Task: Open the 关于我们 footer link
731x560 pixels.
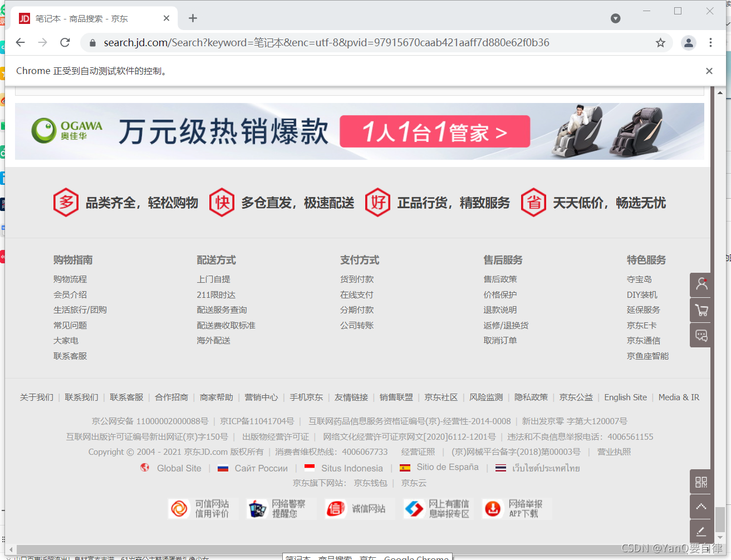Action: (37, 397)
